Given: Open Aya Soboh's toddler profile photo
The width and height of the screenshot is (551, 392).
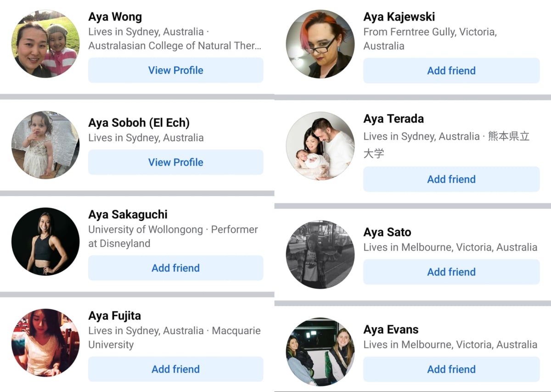Looking at the screenshot, I should pyautogui.click(x=45, y=145).
